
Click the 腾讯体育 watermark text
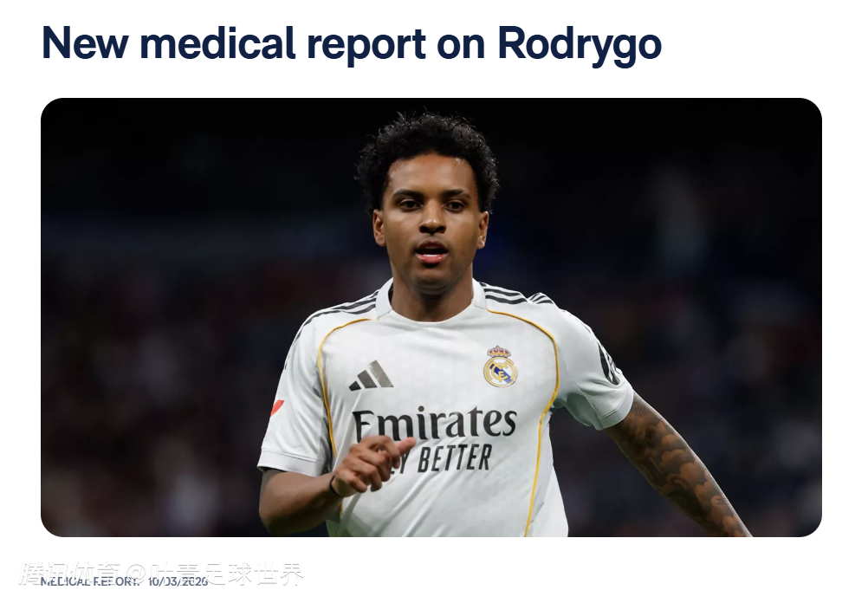pyautogui.click(x=68, y=573)
